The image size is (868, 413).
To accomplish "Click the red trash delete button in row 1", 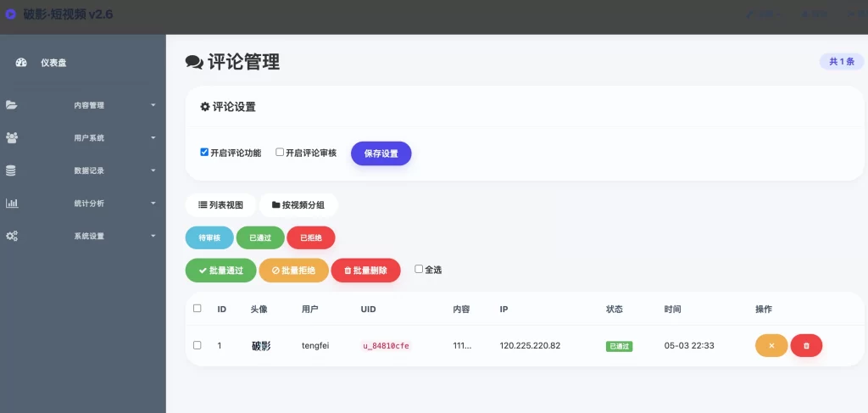I will [x=806, y=345].
